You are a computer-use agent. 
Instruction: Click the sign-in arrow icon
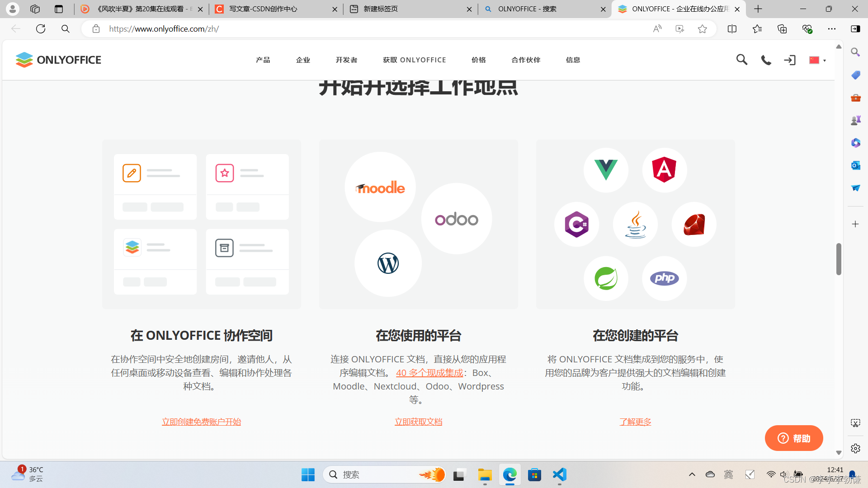pos(790,60)
